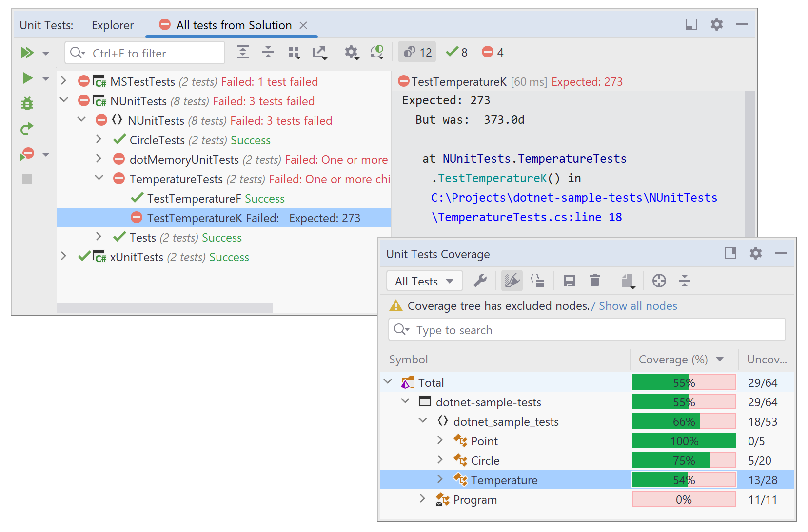Screen dimensions: 808x532
Task: Expand the Temperature coverage node
Action: 440,480
